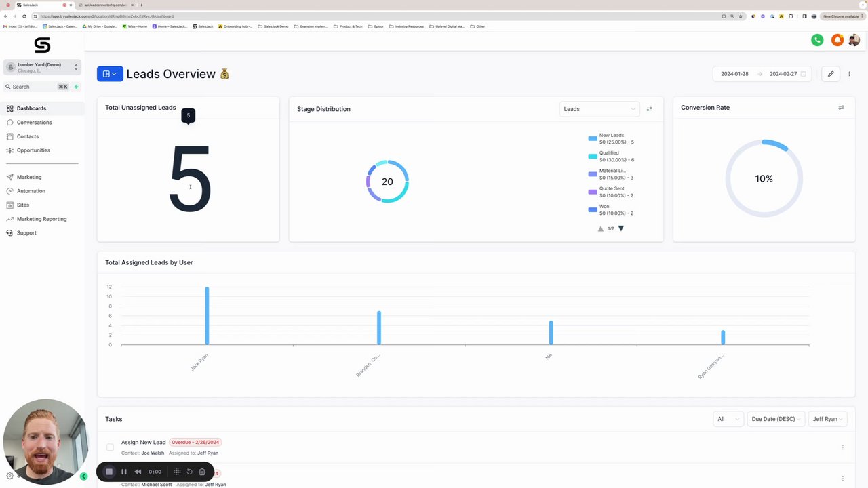Pause the screen recording
The width and height of the screenshot is (868, 488).
124,472
